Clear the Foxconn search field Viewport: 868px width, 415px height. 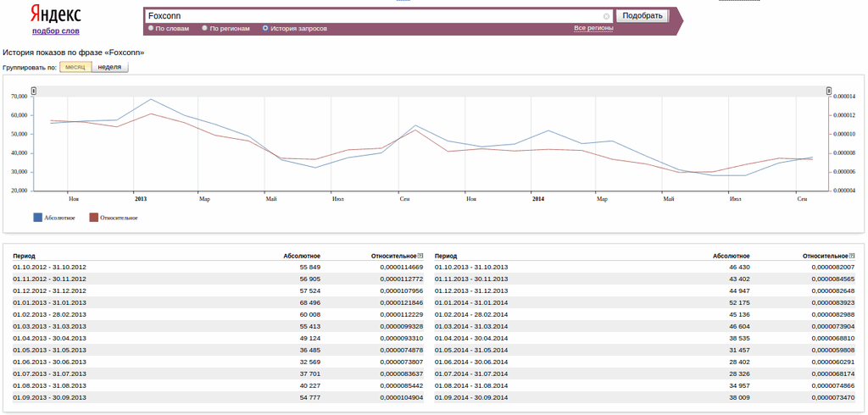606,17
